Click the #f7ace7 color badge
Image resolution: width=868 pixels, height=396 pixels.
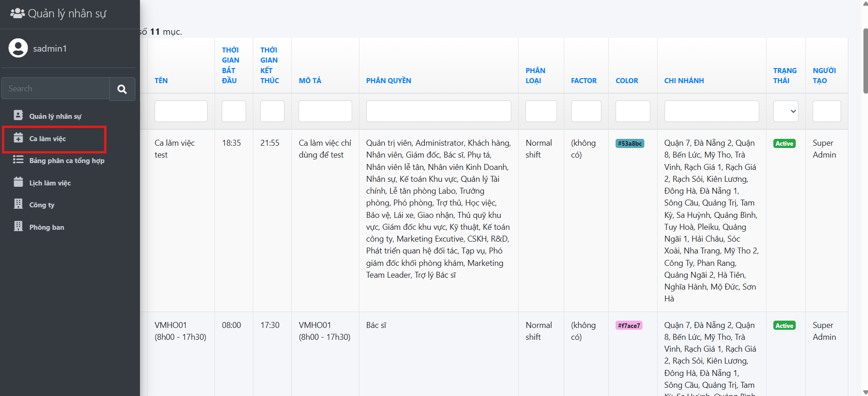coord(629,326)
